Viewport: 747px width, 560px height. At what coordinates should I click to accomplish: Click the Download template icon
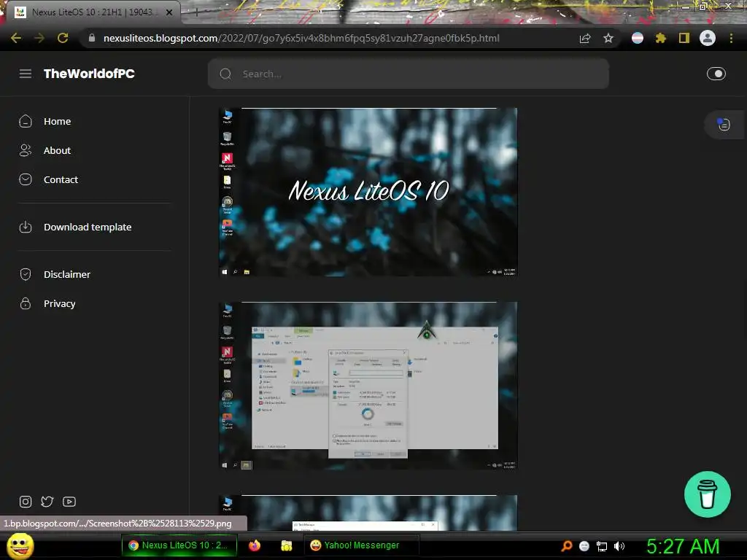coord(26,227)
